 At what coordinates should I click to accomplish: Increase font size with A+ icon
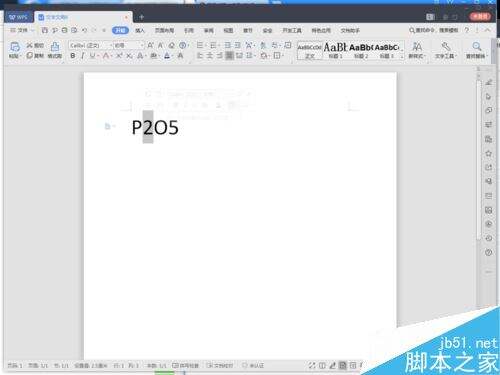150,45
